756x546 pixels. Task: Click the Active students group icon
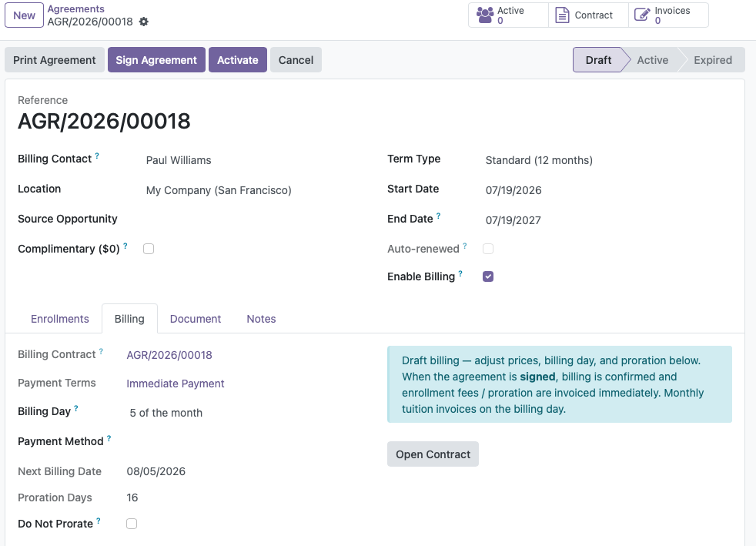point(485,15)
